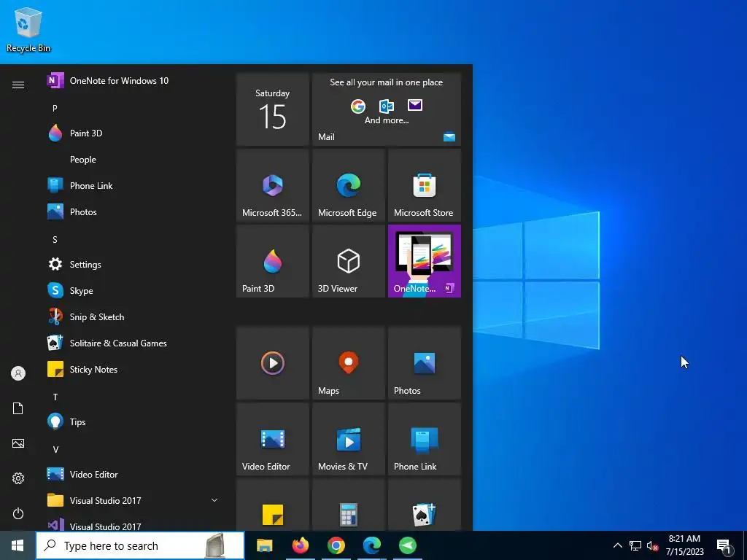Open the Microsoft Store tile
Screen dimensions: 747x560
[425, 185]
